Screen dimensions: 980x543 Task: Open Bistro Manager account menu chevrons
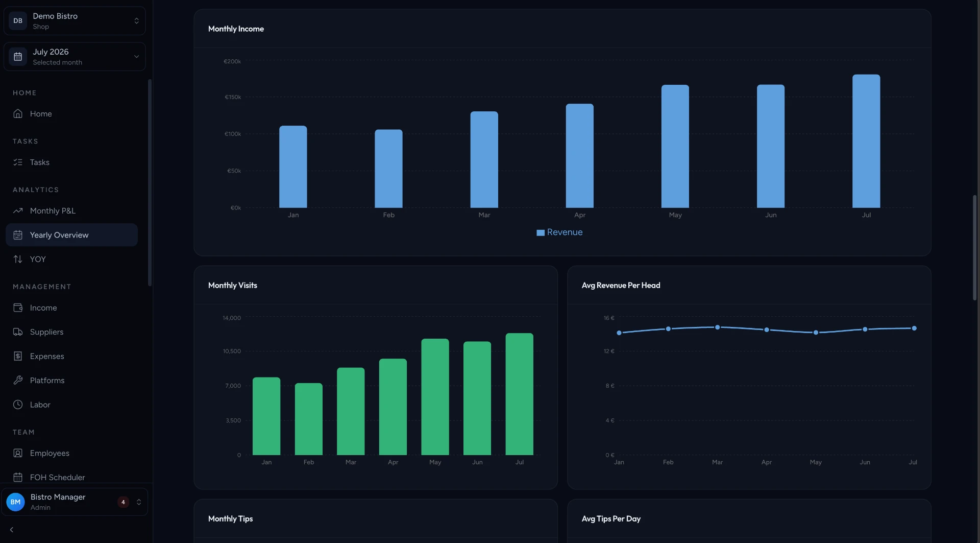point(139,502)
